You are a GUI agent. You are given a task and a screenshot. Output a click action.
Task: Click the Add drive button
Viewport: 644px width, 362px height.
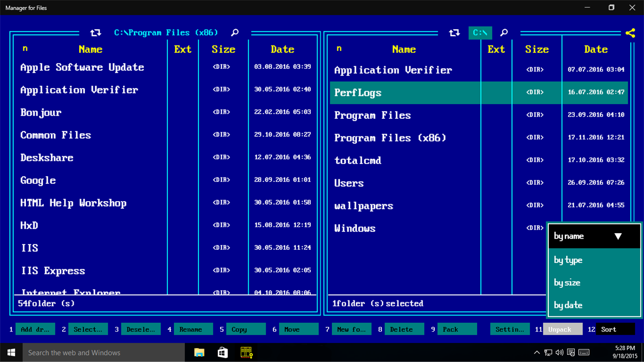[35, 329]
